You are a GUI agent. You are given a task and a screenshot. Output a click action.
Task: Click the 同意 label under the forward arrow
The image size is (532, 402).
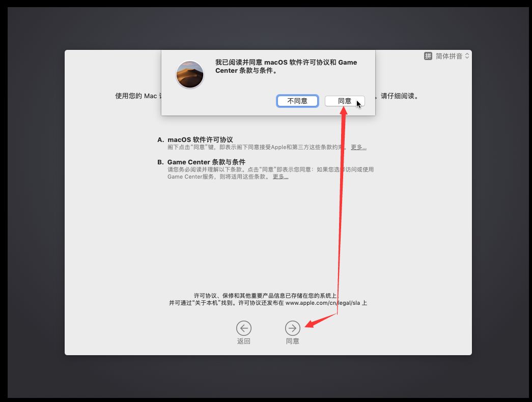click(292, 341)
